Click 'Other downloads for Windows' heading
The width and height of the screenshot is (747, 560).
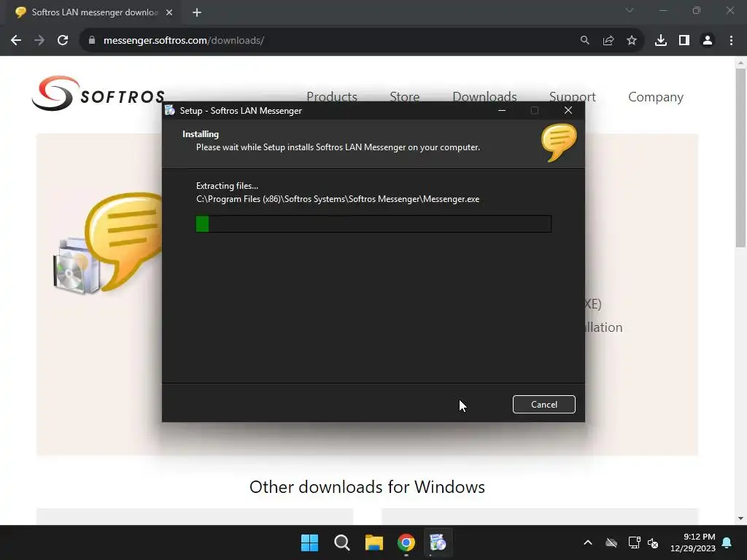[x=367, y=486]
